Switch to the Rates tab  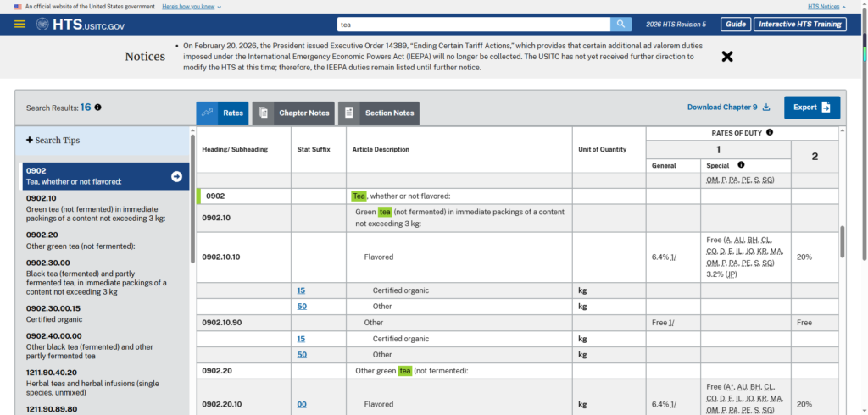coord(223,113)
